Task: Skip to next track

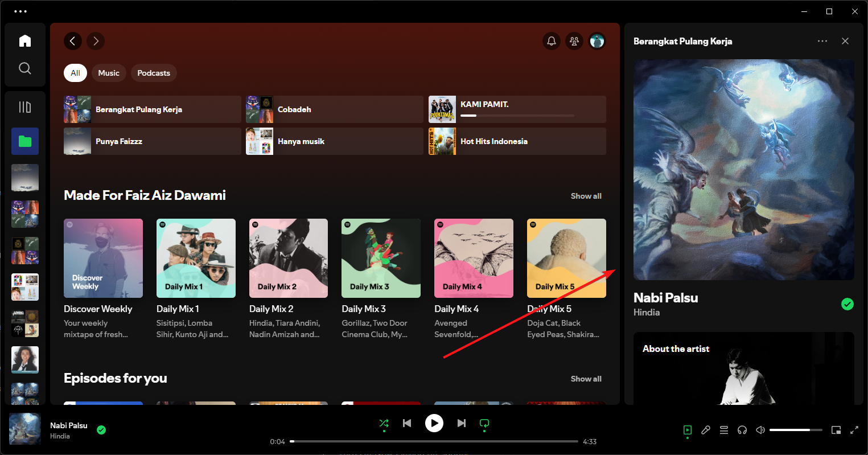Action: tap(462, 423)
